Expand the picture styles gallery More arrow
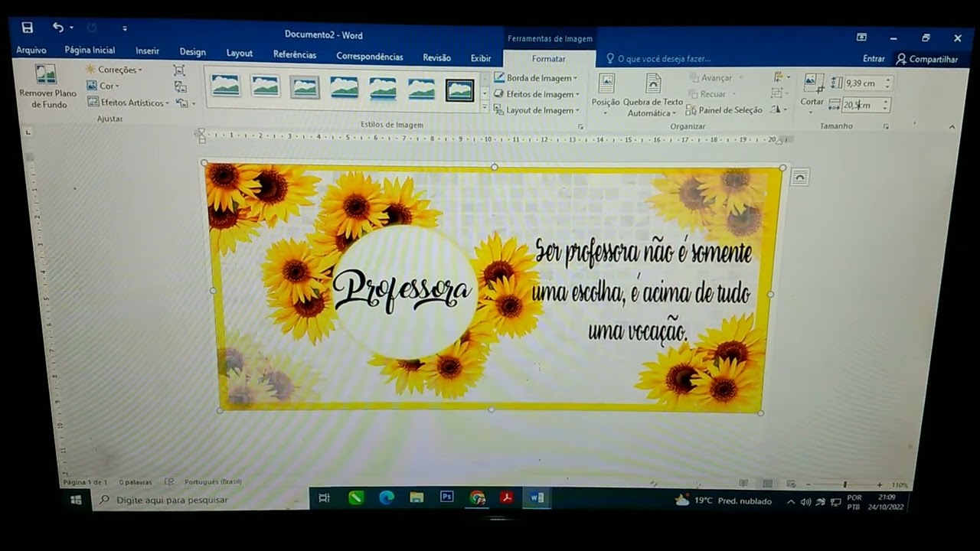Screen dimensions: 980x551 point(485,109)
